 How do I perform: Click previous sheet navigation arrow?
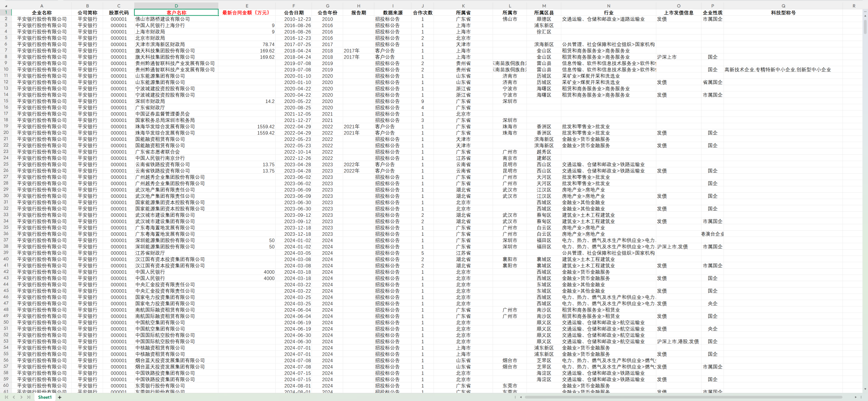click(x=14, y=397)
